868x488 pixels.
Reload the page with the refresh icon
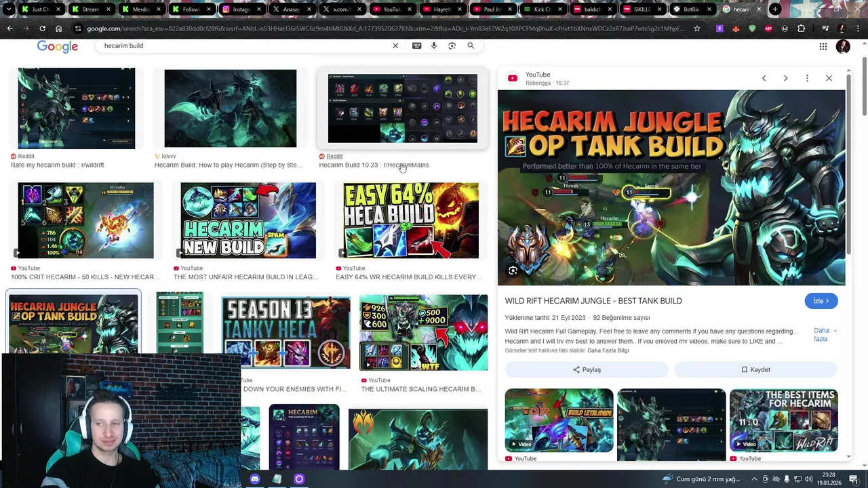point(42,28)
